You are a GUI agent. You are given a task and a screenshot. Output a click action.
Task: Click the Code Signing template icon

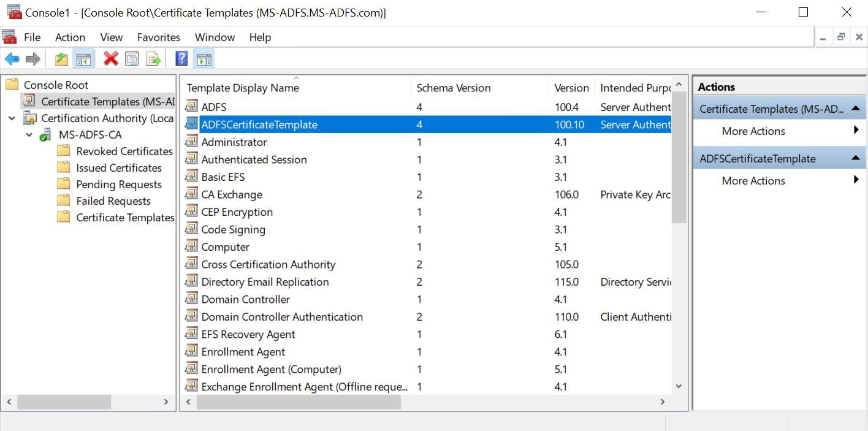[192, 229]
